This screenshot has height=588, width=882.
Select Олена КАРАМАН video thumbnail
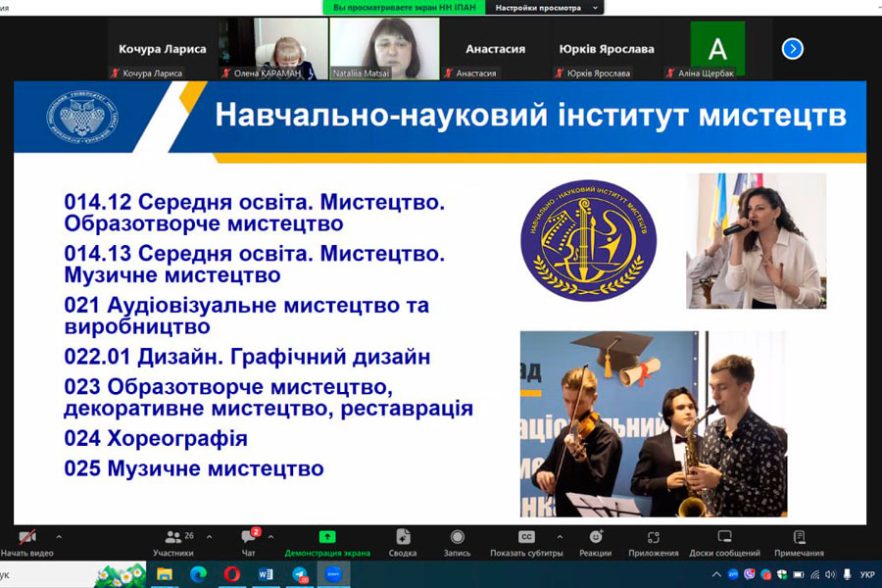pyautogui.click(x=272, y=48)
